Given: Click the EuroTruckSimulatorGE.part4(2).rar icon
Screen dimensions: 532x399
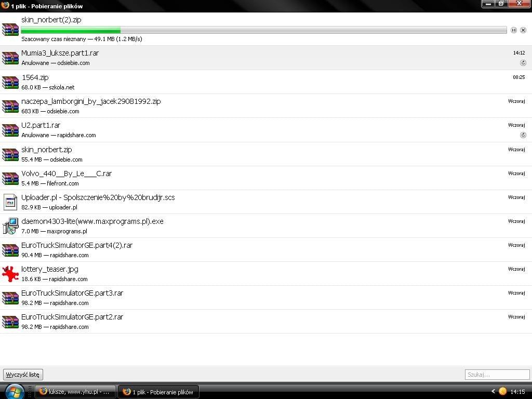Looking at the screenshot, I should pyautogui.click(x=10, y=250).
